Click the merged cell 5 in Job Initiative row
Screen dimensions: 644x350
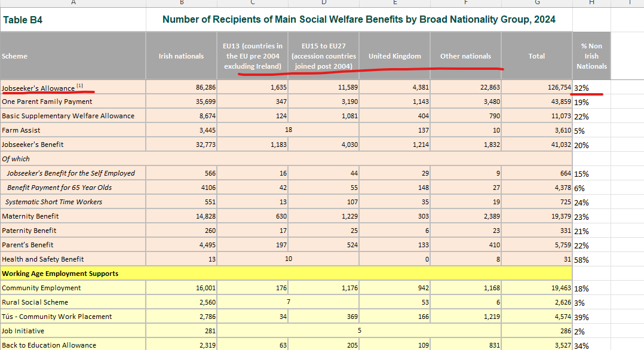360,331
